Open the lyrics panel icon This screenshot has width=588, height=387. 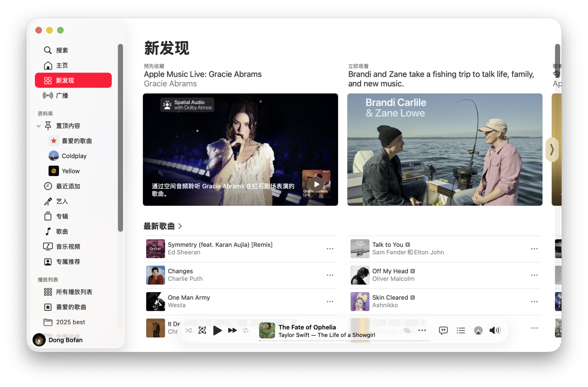443,330
